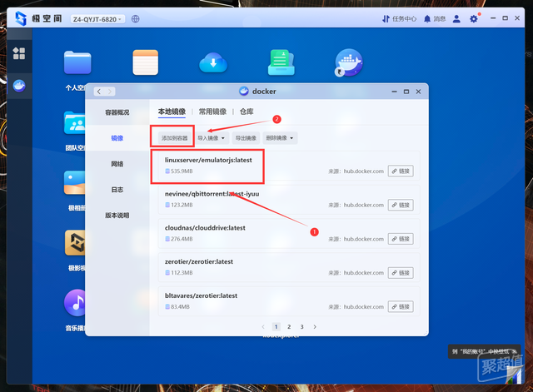The image size is (533, 392).
Task: Click the export image button
Action: coord(246,138)
